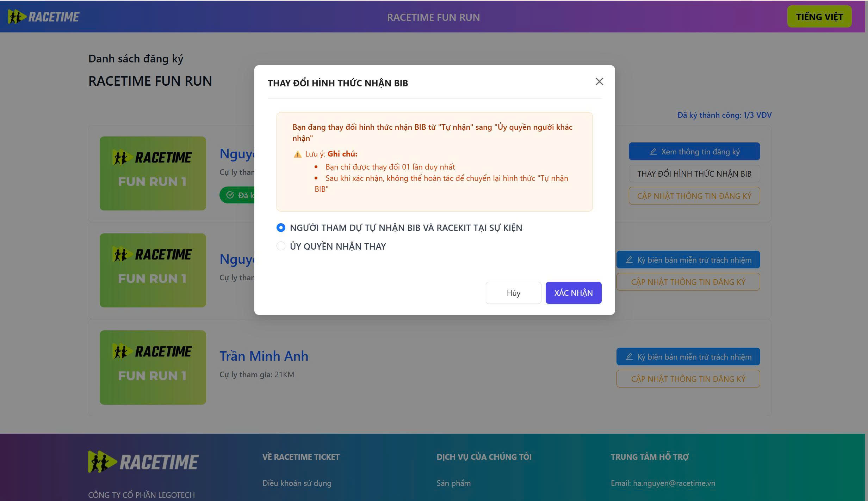Click 'CÔNG TY CỔ PHẦN LEGOTECH' footer text
This screenshot has width=868, height=501.
[x=141, y=495]
